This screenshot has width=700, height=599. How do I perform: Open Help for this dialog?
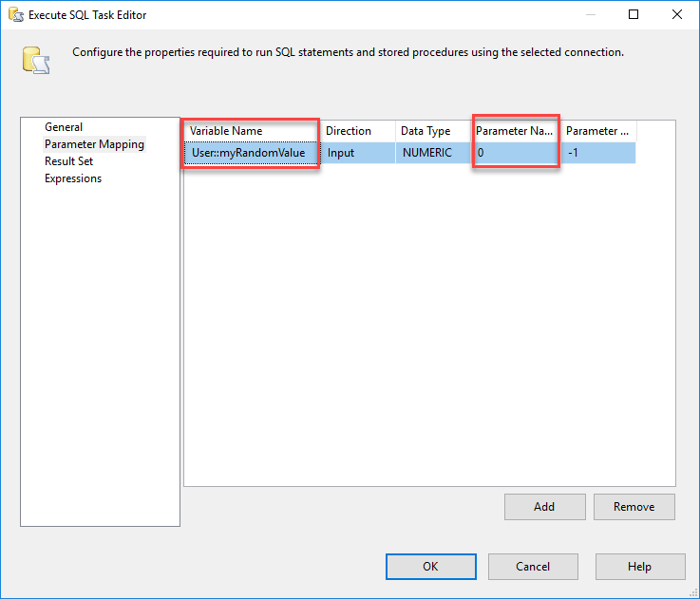point(639,567)
